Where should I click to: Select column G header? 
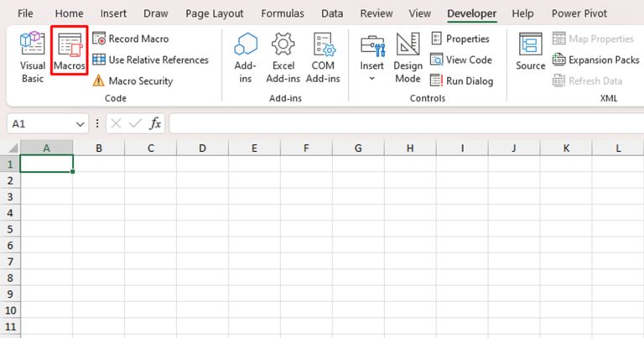coord(358,148)
